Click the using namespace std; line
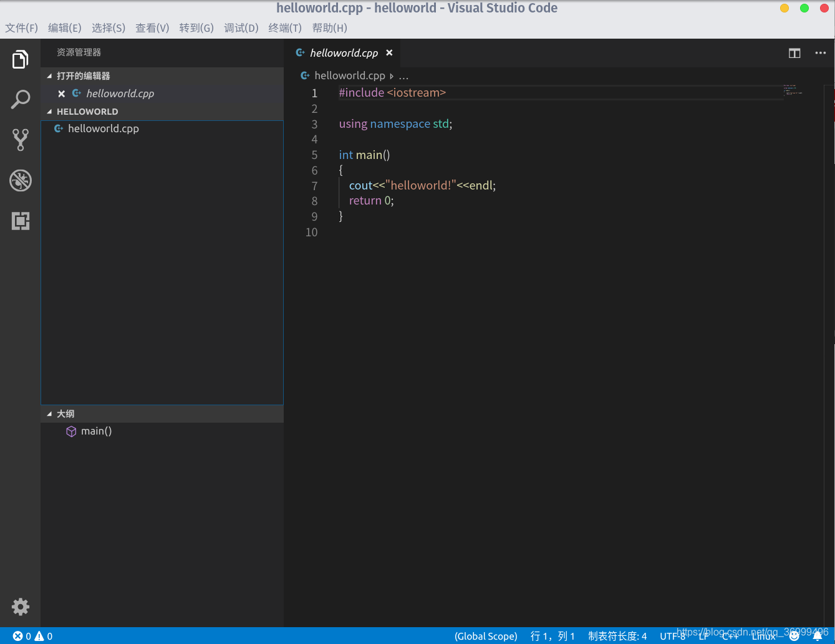The height and width of the screenshot is (644, 835). tap(395, 123)
